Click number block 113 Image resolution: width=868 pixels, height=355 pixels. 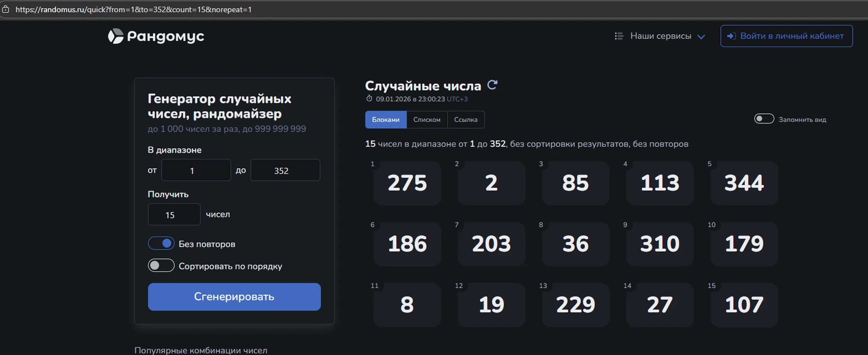660,183
